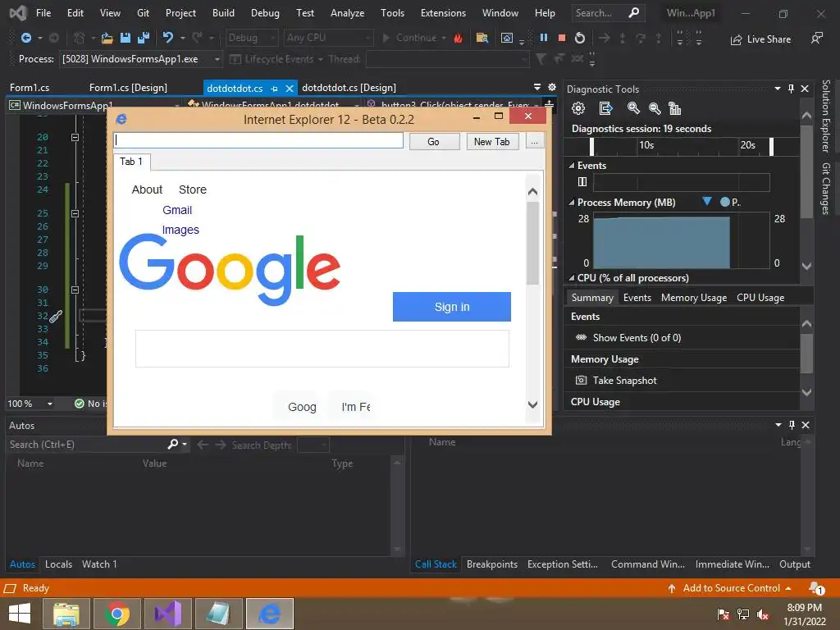
Task: Open the WindowsFormsApp1 project scope dropdown
Action: [x=176, y=106]
